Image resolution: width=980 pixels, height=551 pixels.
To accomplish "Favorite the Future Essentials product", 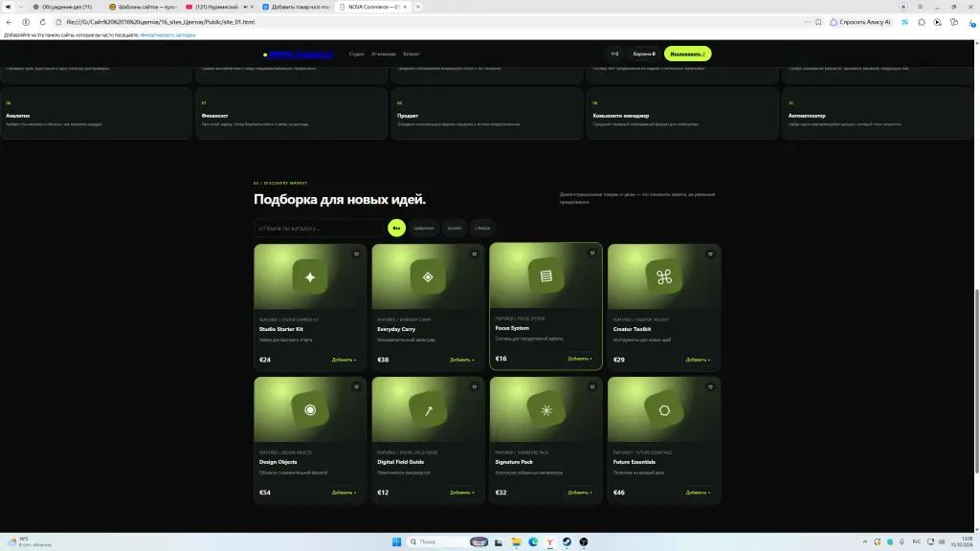I will [x=710, y=386].
